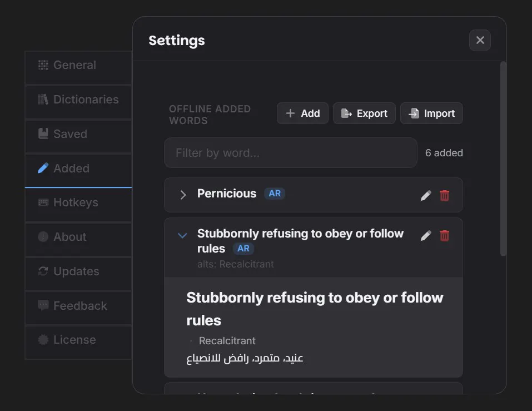Select the Added tab
The height and width of the screenshot is (411, 532).
(78, 169)
